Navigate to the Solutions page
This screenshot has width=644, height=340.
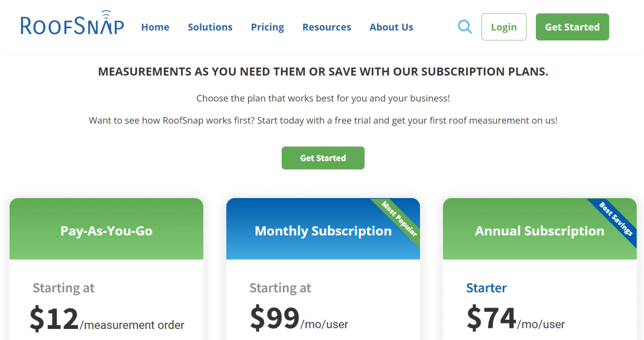tap(210, 27)
